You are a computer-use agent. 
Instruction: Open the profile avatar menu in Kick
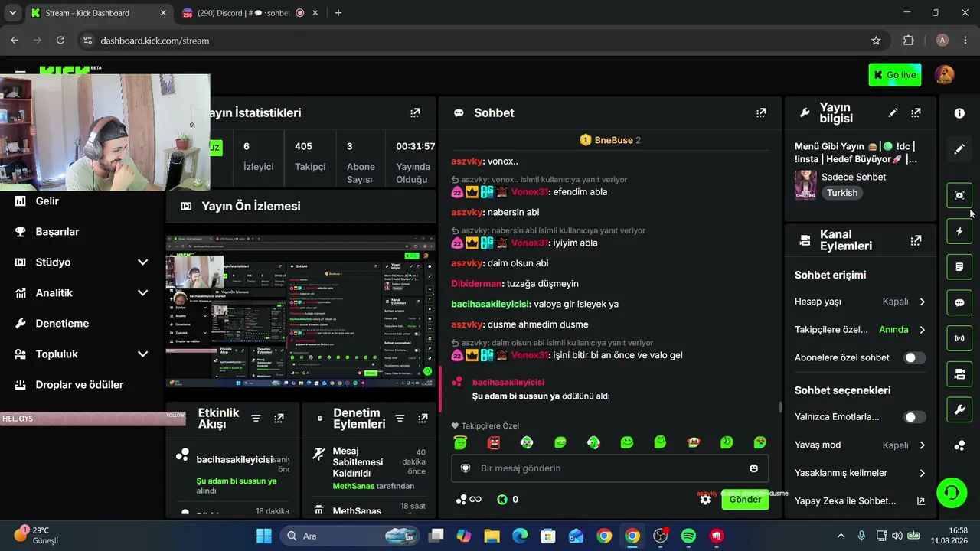coord(945,75)
